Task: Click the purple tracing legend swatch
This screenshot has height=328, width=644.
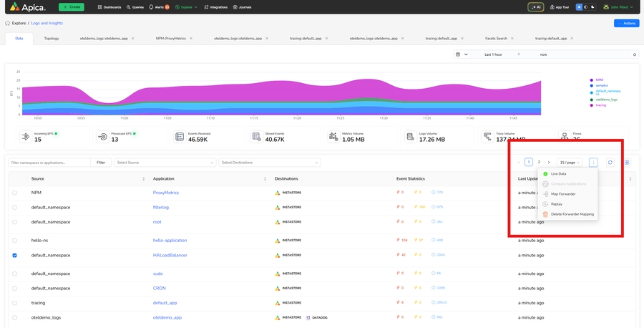Action: pyautogui.click(x=592, y=105)
